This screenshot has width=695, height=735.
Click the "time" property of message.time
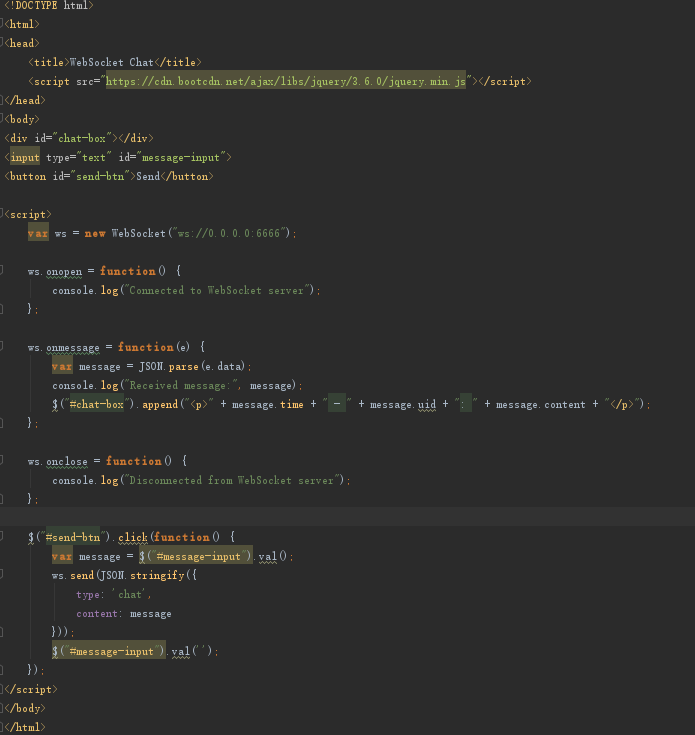click(x=292, y=405)
